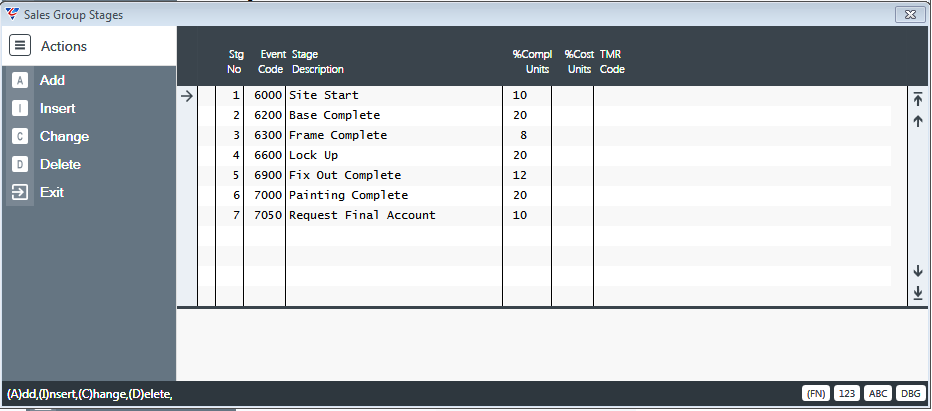Move down one row arrow
Image resolution: width=932 pixels, height=411 pixels.
(918, 271)
